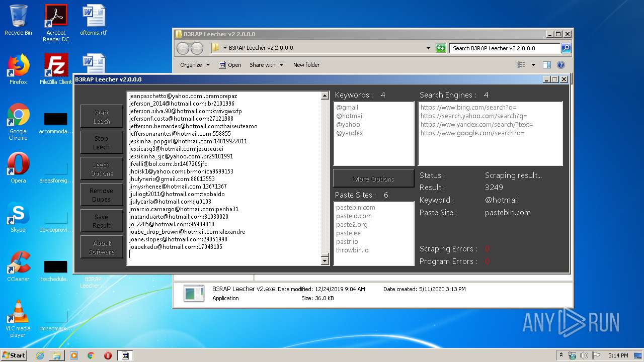The image size is (644, 362).
Task: Open Acrobat Reader DC desktop icon
Action: click(x=56, y=23)
